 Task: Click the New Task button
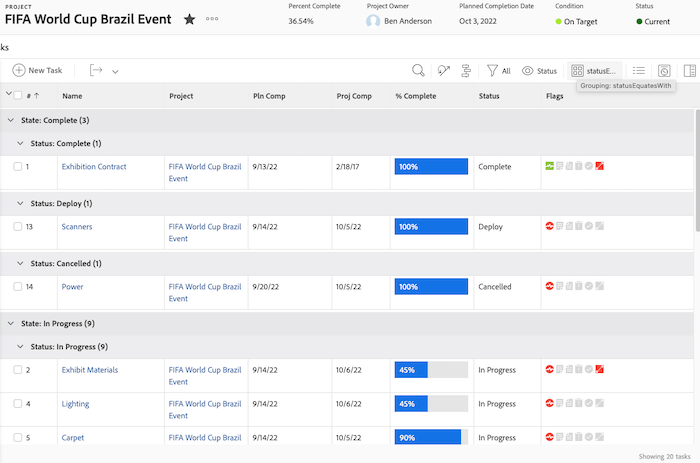(38, 71)
